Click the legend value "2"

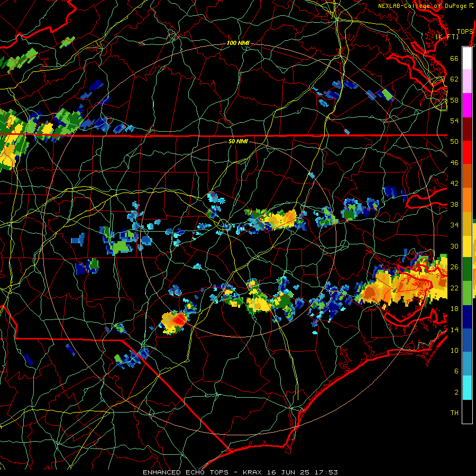tap(456, 392)
